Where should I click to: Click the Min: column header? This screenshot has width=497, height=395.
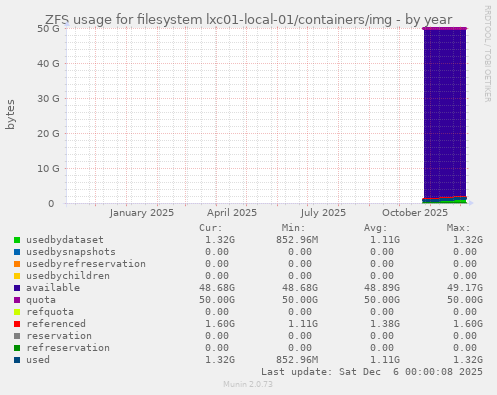pos(293,228)
